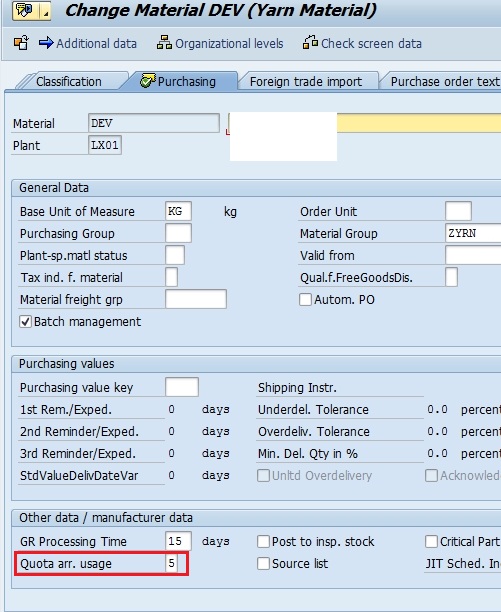The image size is (501, 612).
Task: Click the title bar menu icon
Action: (x=26, y=11)
